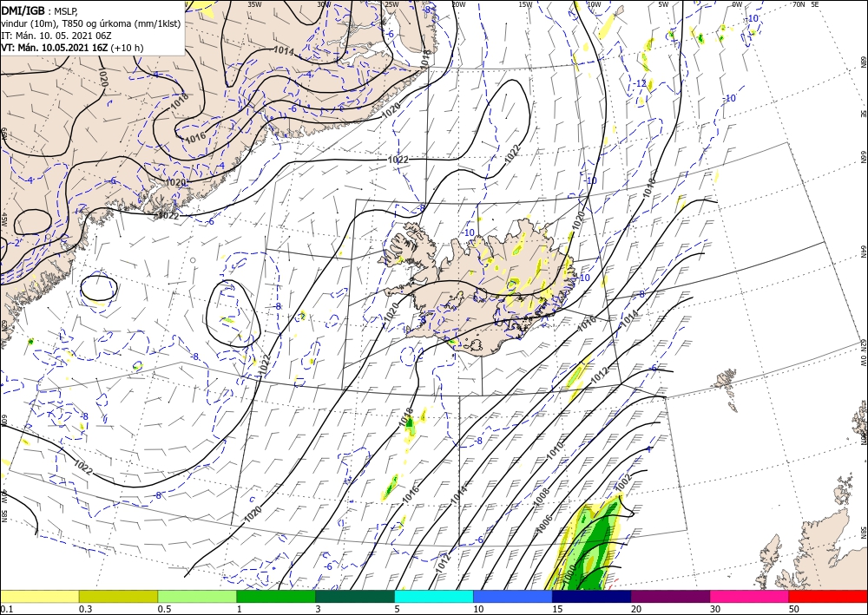
Task: Click the 64N latitude label on right edge
Action: click(x=863, y=251)
